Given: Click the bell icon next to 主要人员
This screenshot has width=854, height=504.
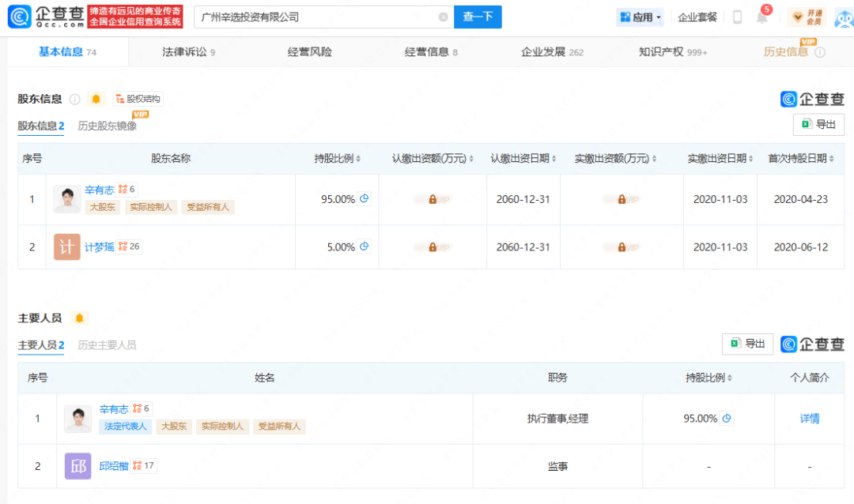Looking at the screenshot, I should pyautogui.click(x=78, y=318).
